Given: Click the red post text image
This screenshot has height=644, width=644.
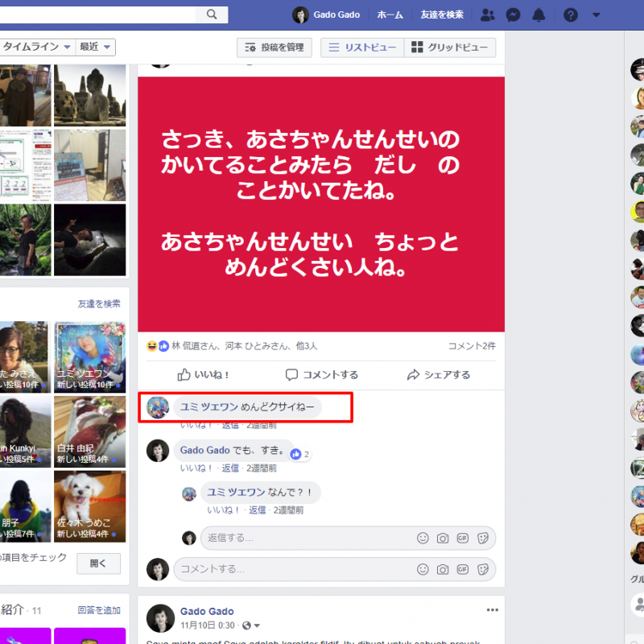Looking at the screenshot, I should (x=321, y=204).
